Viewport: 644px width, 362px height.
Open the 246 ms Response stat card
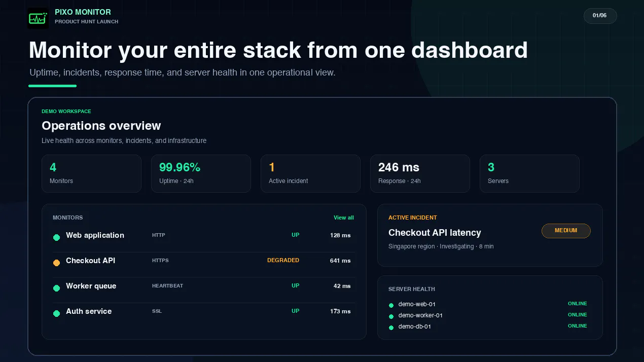(x=420, y=173)
